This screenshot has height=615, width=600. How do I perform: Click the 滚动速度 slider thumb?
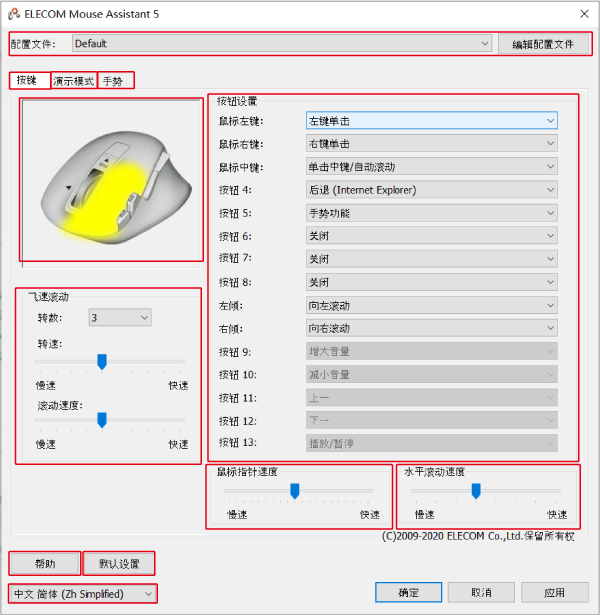point(102,420)
